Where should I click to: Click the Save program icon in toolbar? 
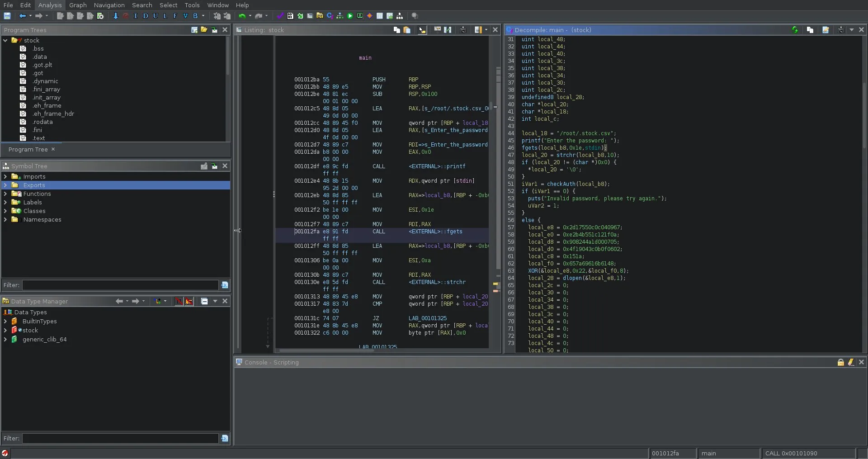click(x=7, y=16)
